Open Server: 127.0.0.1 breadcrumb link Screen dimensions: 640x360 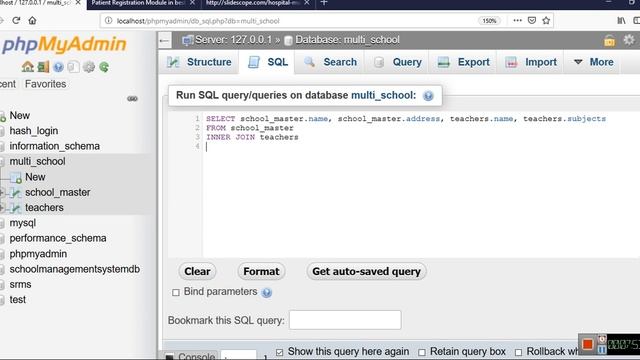233,40
